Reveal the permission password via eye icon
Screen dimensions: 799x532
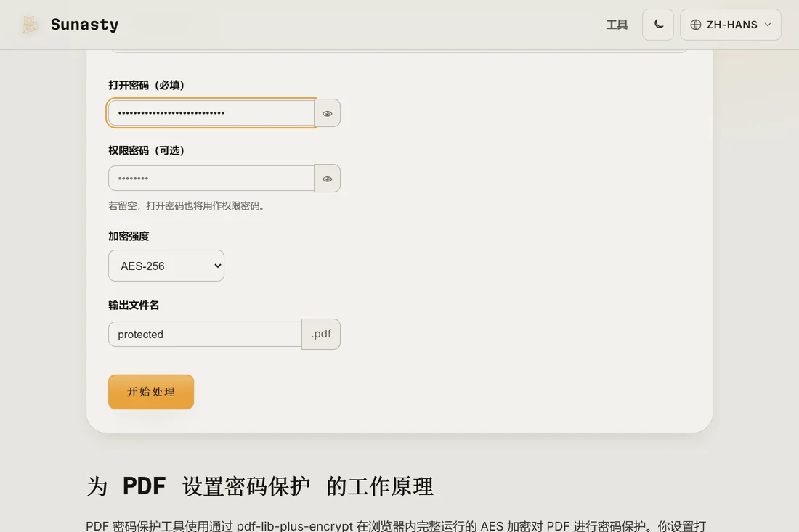327,179
